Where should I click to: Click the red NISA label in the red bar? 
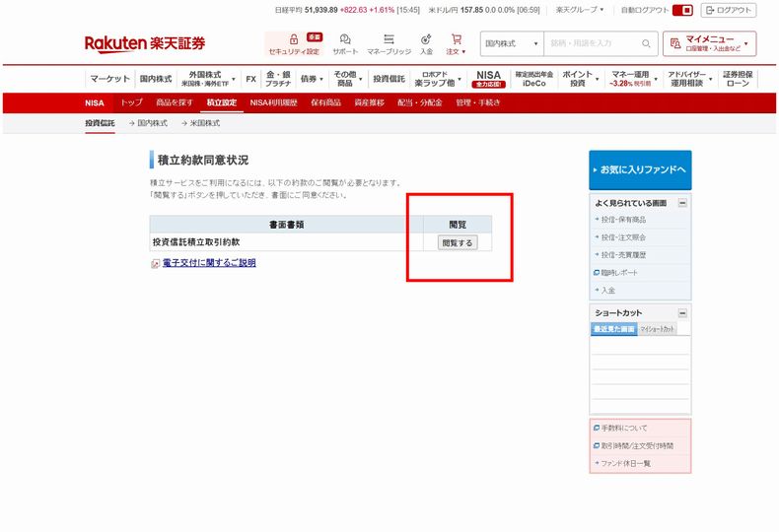pyautogui.click(x=95, y=103)
